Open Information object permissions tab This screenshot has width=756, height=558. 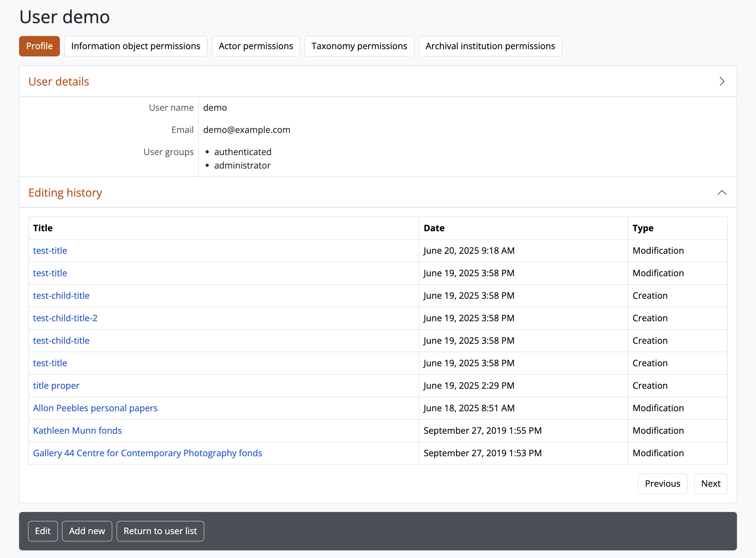click(136, 46)
